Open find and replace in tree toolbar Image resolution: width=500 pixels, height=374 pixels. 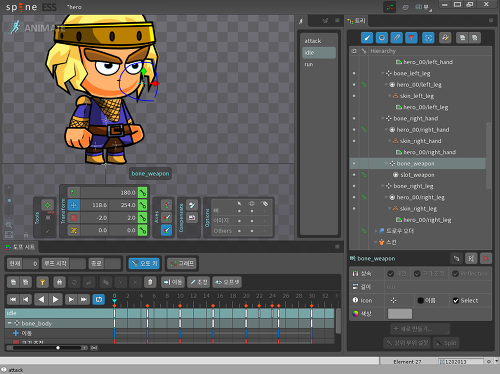[x=445, y=38]
